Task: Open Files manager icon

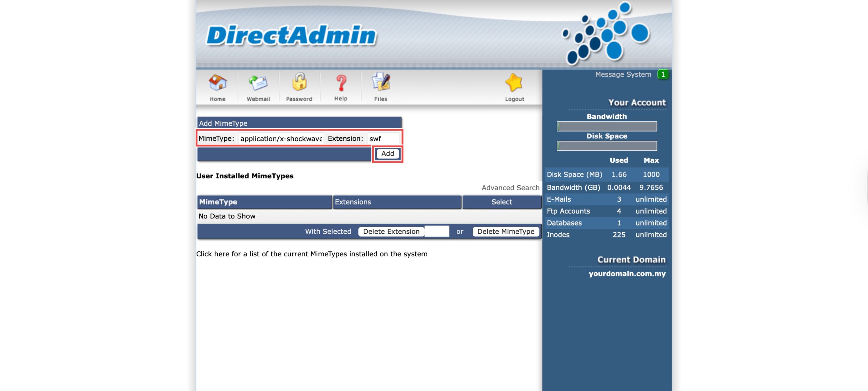Action: [x=381, y=82]
